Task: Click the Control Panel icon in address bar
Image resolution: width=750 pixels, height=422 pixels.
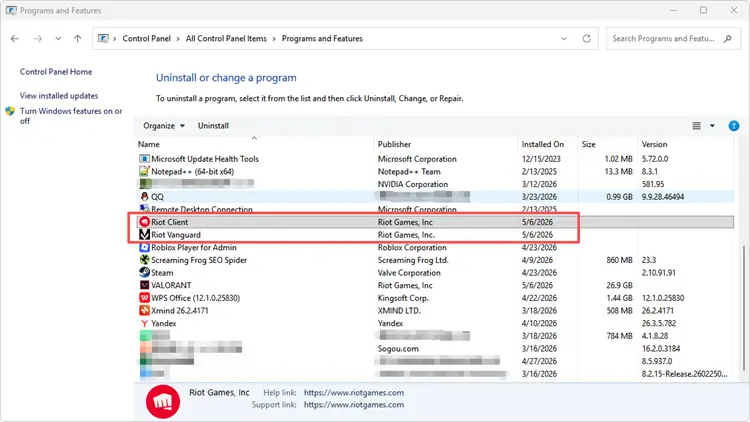Action: click(103, 39)
